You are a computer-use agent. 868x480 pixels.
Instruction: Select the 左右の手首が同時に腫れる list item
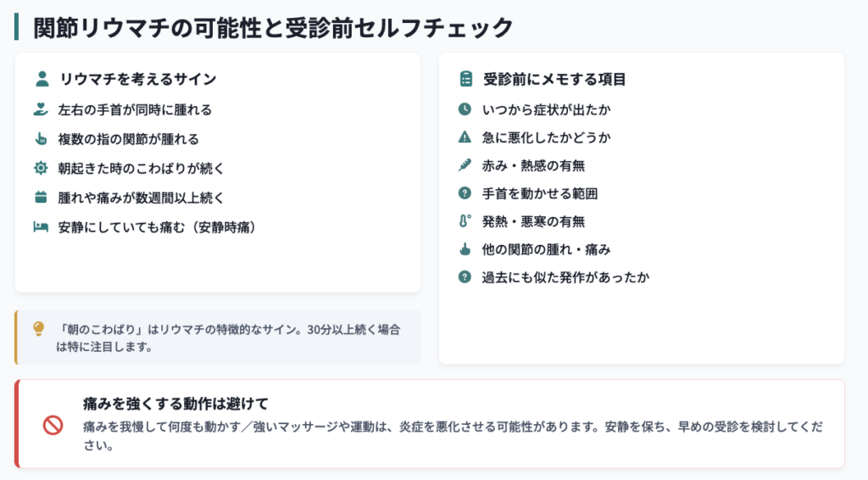pos(123,109)
